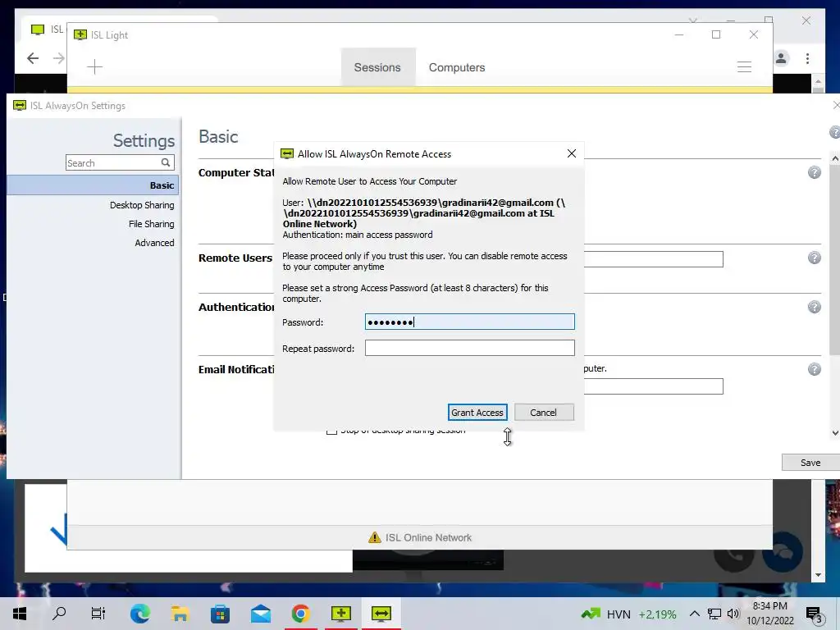Click ISL AlwaysOn Settings title icon

coord(20,106)
